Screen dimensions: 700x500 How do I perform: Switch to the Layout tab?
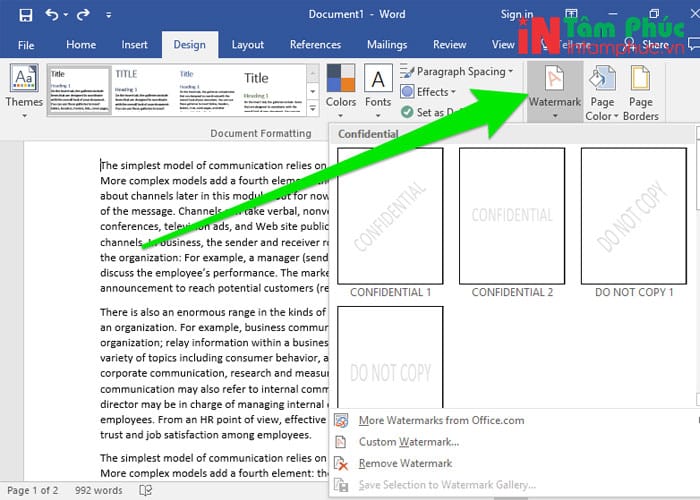pyautogui.click(x=248, y=45)
